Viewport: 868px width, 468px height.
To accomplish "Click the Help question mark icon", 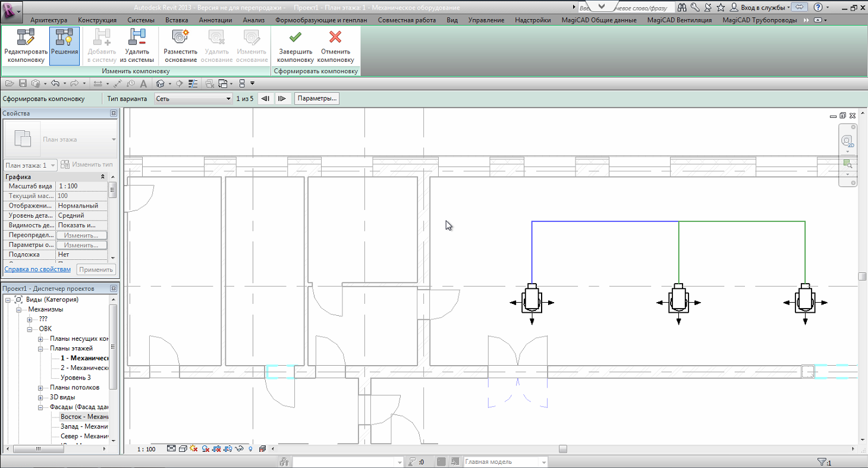I will point(819,7).
